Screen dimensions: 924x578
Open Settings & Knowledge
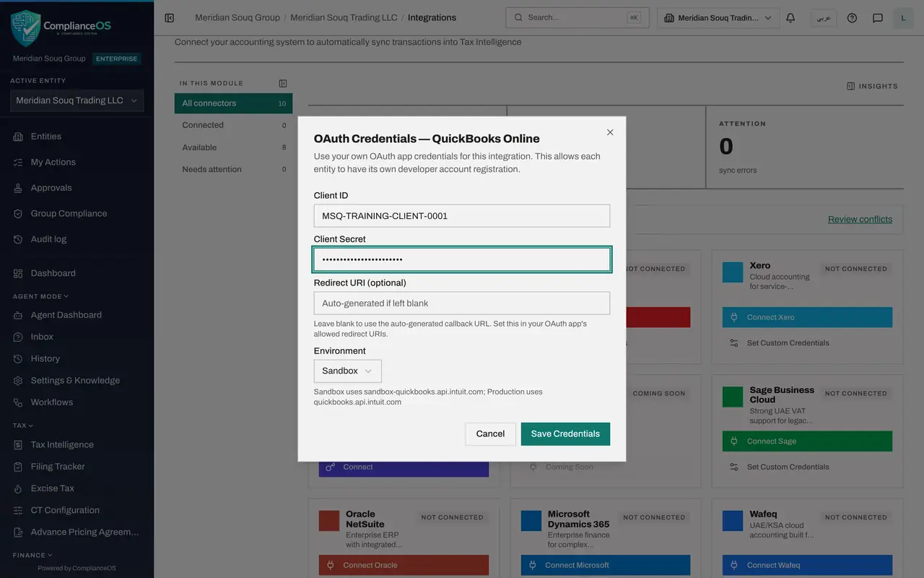tap(75, 381)
